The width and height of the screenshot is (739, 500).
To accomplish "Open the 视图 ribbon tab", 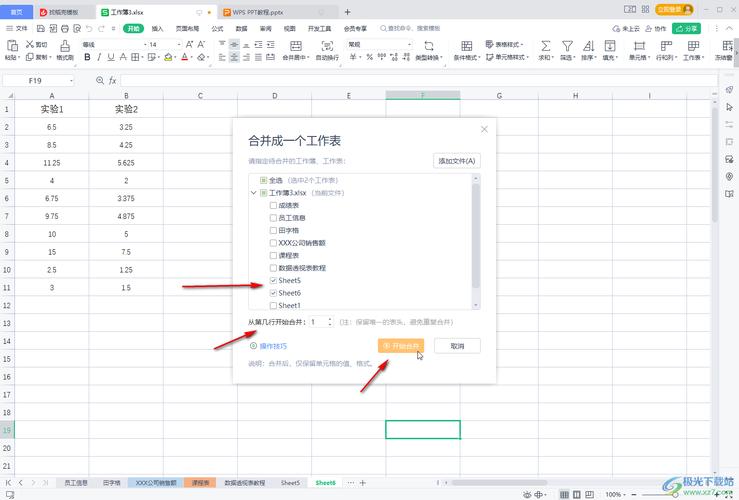I will point(289,29).
